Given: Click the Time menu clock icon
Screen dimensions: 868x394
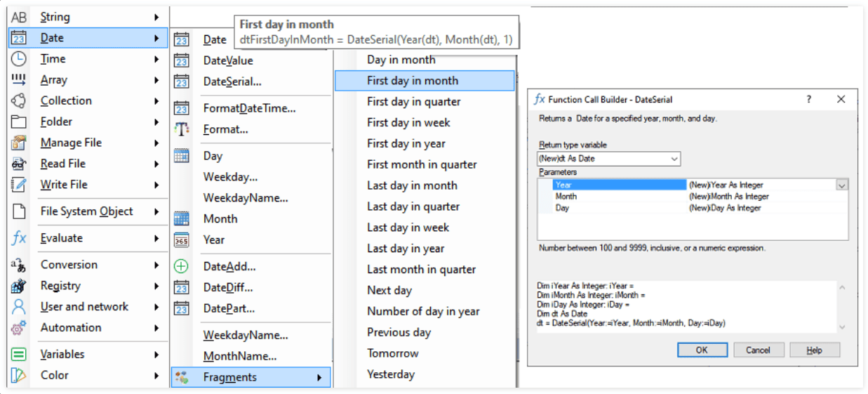Looking at the screenshot, I should pyautogui.click(x=19, y=59).
